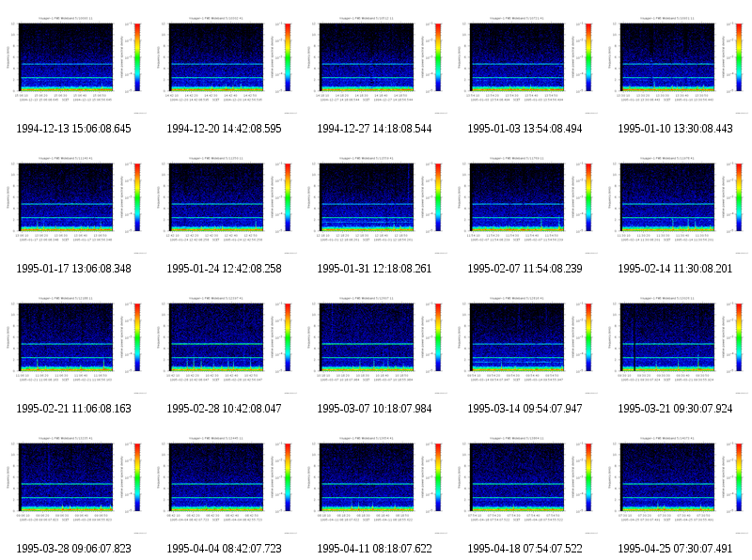Click the caption text "1994-12-27 14:18:08.544"
The width and height of the screenshot is (752, 560).
point(374,129)
